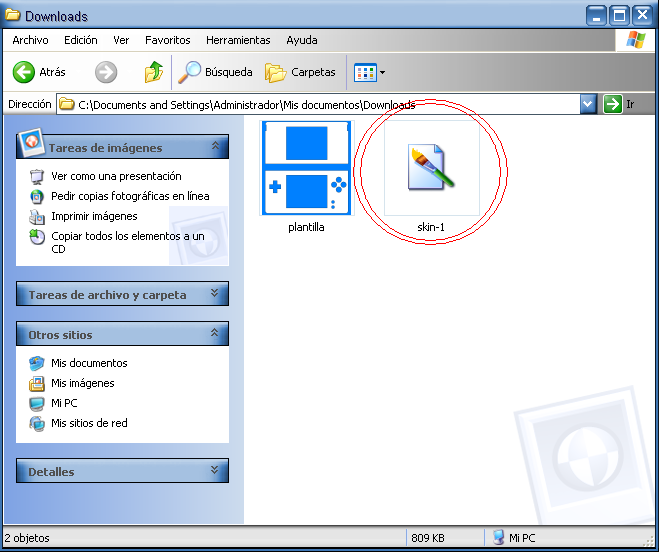The image size is (659, 552).
Task: Click the 2 objetos status text
Action: [x=27, y=538]
